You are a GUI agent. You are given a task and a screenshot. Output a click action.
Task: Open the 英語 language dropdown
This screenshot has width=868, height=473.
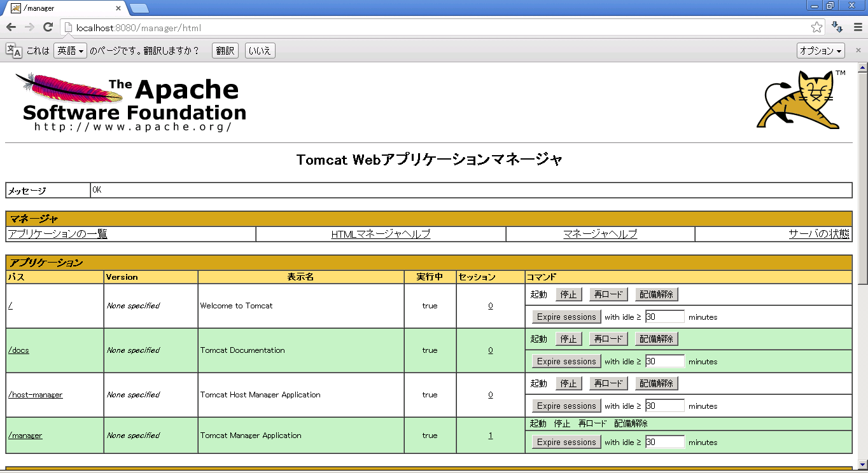70,51
